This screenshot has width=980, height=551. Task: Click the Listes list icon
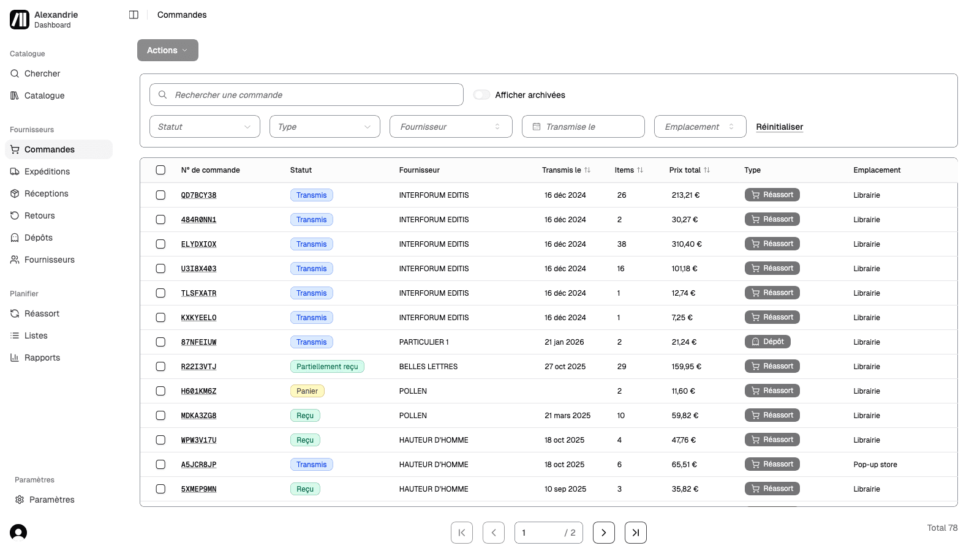(x=15, y=335)
